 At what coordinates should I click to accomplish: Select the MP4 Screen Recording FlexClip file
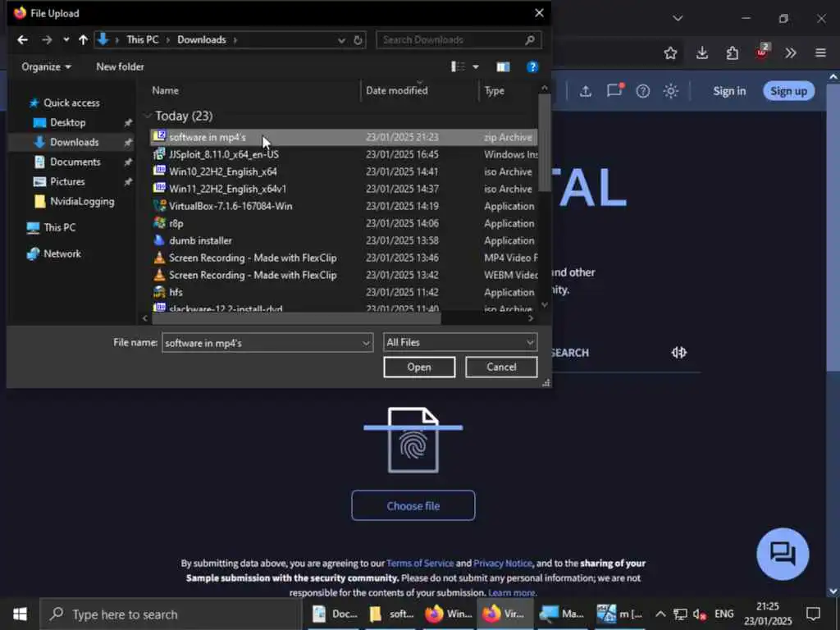click(x=344, y=258)
